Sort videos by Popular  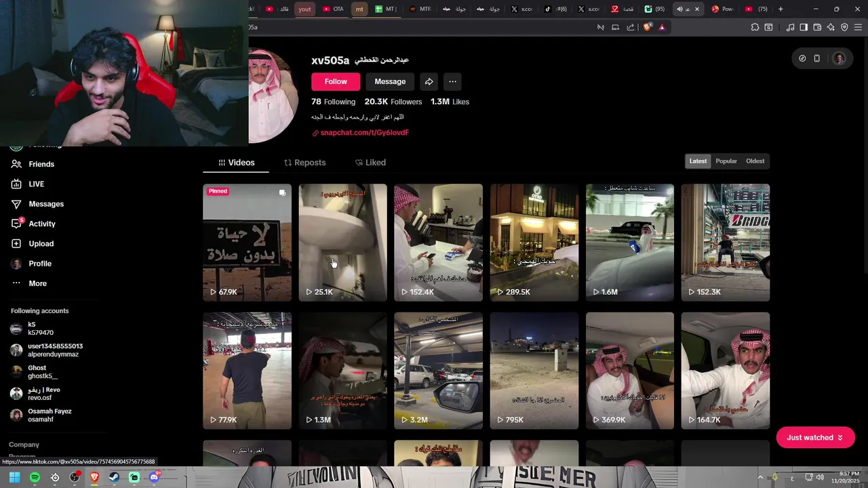pos(726,161)
